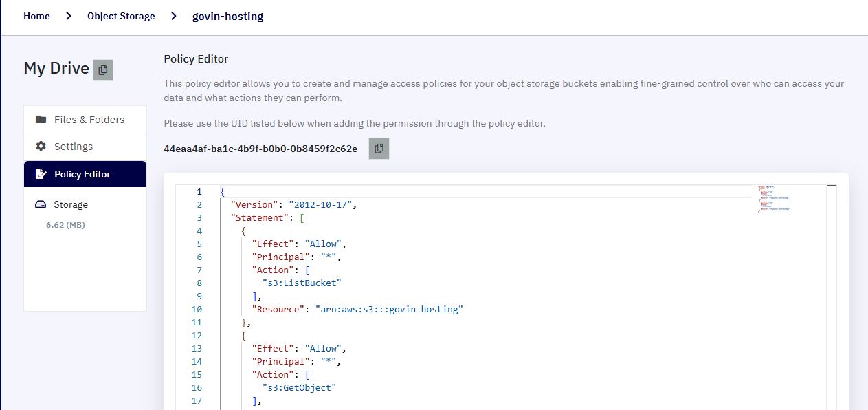Click the chevron after Home breadcrumb
Viewport: 868px width, 410px height.
69,16
